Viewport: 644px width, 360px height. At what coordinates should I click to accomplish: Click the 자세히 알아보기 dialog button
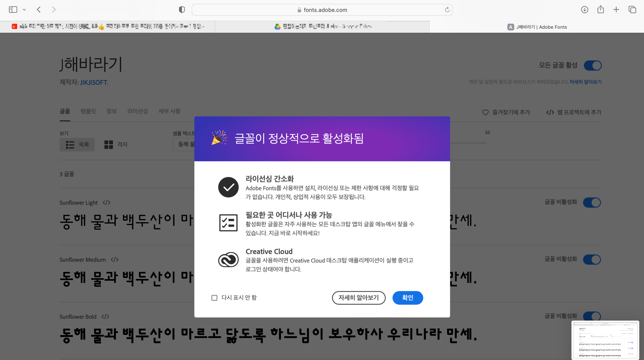(358, 298)
